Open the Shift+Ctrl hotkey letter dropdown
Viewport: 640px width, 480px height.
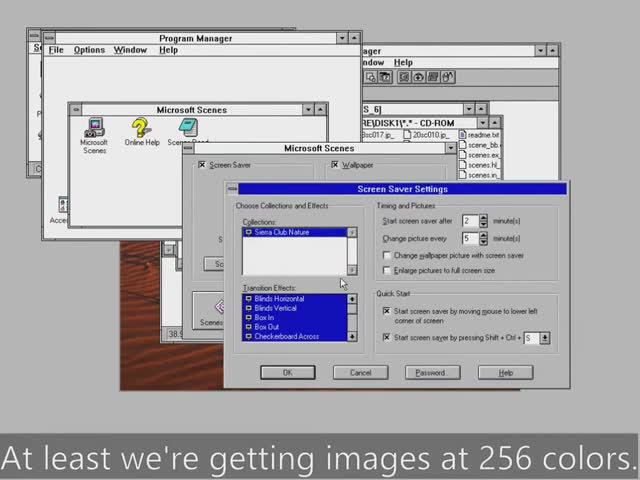pos(544,338)
